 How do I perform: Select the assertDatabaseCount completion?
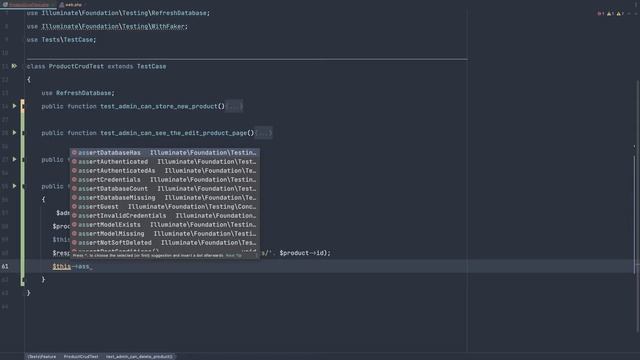click(x=164, y=189)
